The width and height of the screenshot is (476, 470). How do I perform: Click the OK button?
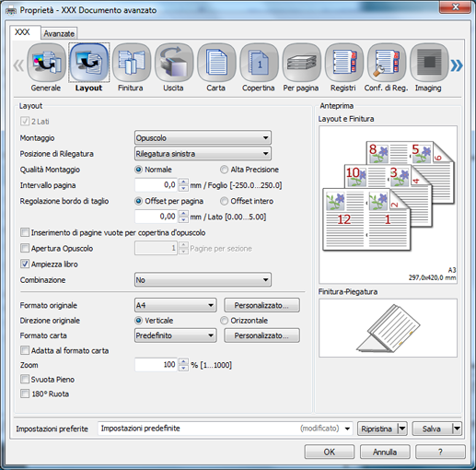tap(330, 452)
